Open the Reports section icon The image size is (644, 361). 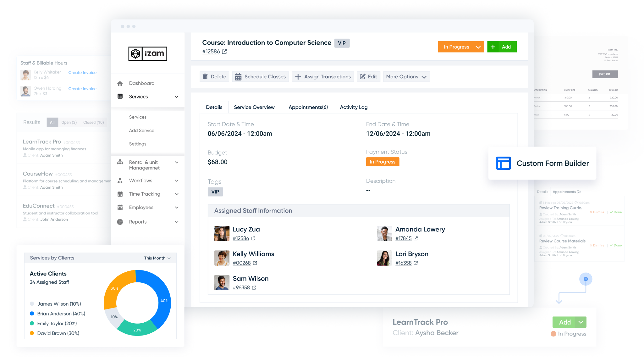click(x=120, y=222)
